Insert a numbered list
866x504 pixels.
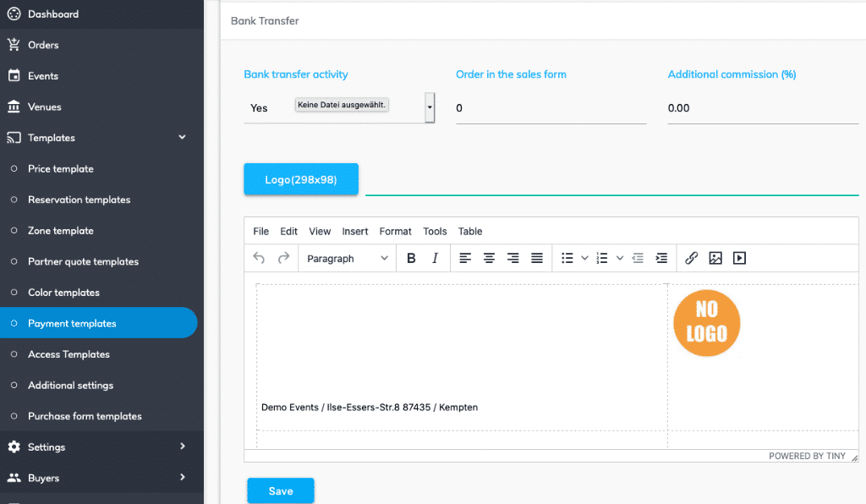pyautogui.click(x=602, y=258)
